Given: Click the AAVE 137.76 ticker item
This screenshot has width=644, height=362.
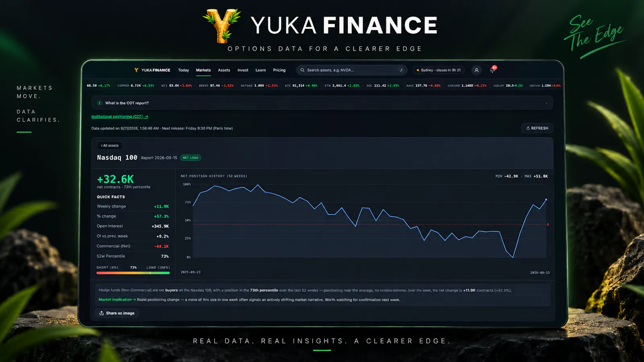Looking at the screenshot, I should pos(423,86).
